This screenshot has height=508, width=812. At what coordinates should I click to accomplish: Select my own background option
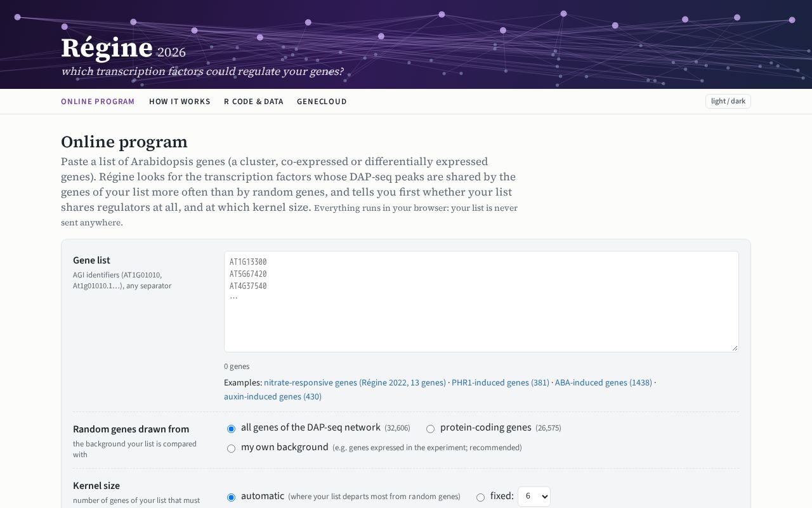[231, 448]
